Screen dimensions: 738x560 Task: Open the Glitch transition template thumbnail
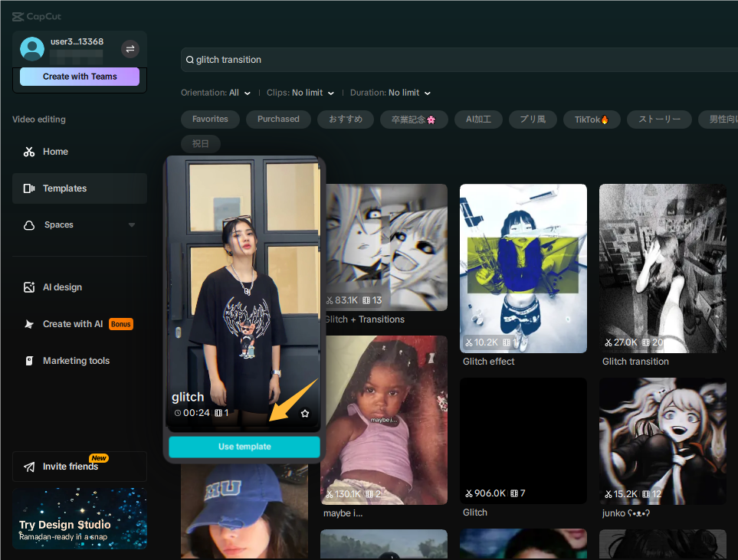663,268
